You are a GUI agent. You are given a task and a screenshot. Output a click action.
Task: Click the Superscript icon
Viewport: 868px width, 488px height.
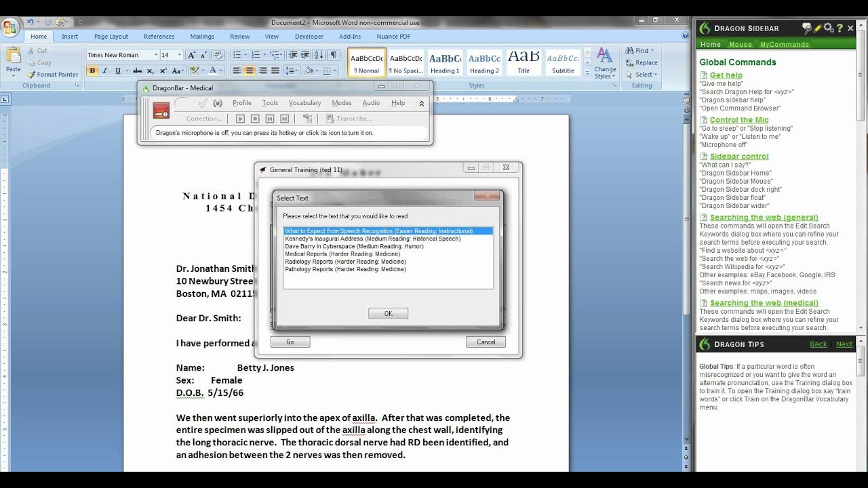(x=163, y=70)
